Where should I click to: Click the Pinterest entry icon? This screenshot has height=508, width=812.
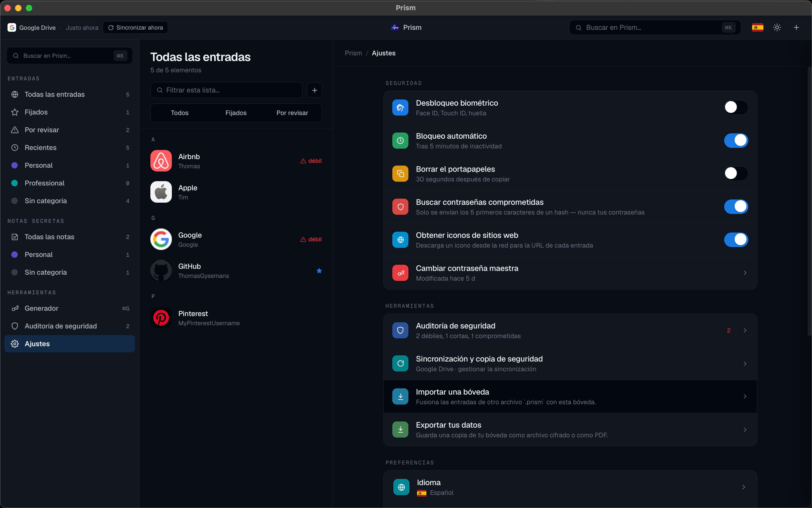[161, 318]
